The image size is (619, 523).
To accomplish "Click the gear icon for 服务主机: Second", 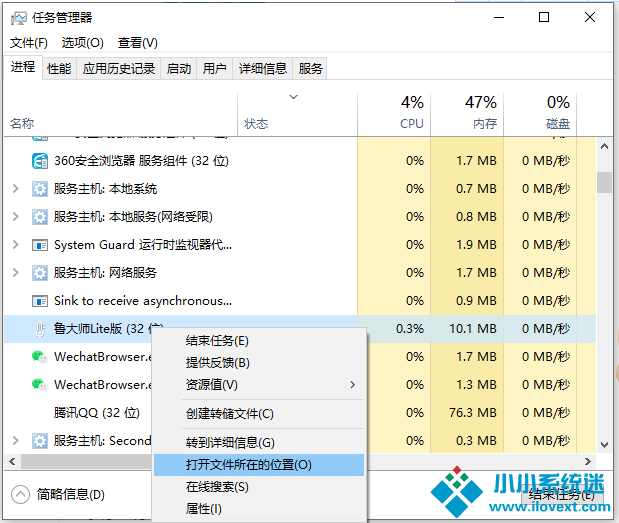I will 40,441.
